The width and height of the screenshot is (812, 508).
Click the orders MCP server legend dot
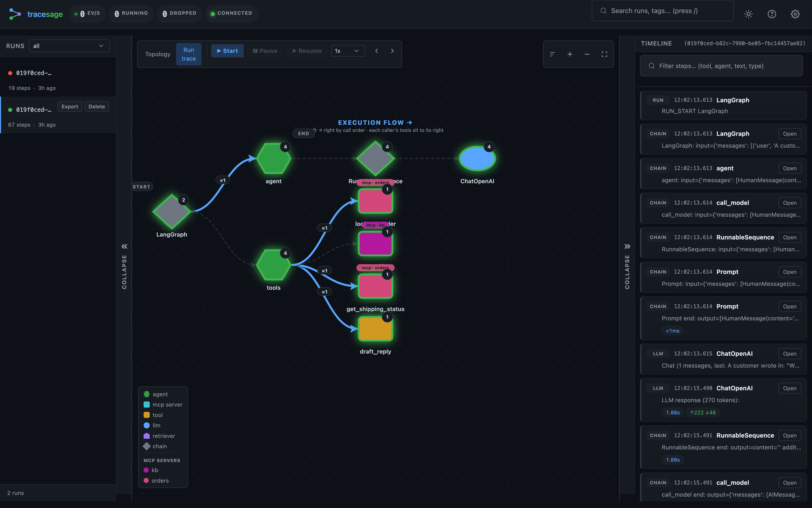(146, 480)
